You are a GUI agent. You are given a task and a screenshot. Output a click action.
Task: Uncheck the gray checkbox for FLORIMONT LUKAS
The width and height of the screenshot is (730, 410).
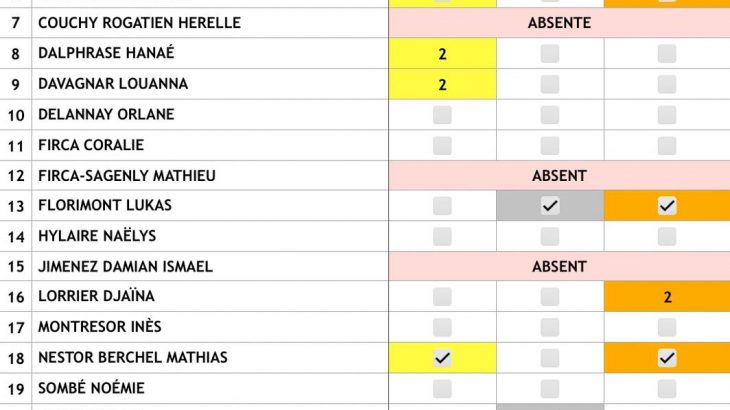pos(550,206)
